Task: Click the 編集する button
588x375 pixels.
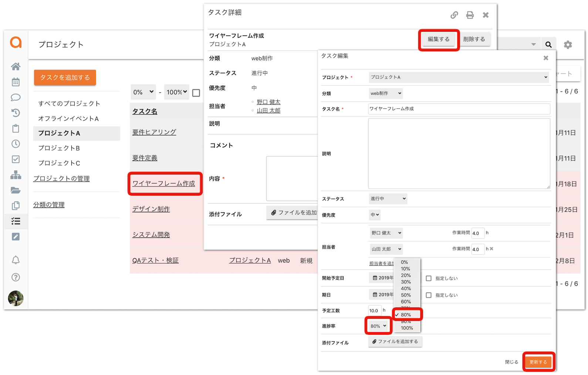Action: point(439,39)
